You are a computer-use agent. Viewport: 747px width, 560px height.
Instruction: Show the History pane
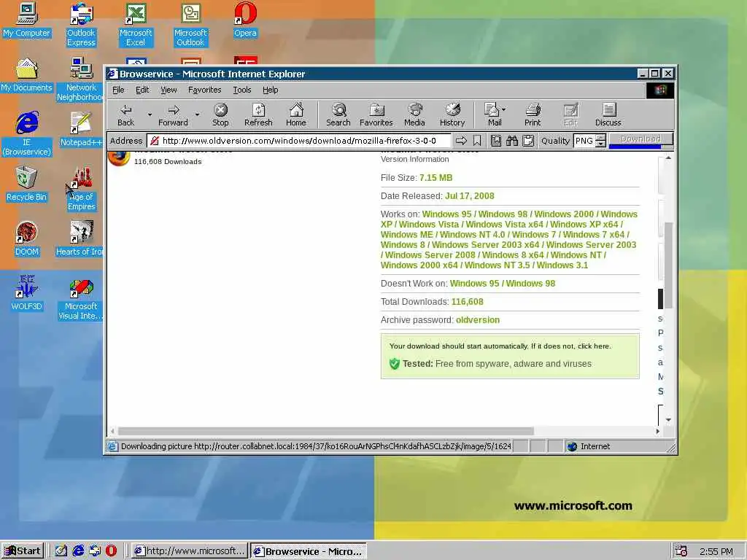452,114
